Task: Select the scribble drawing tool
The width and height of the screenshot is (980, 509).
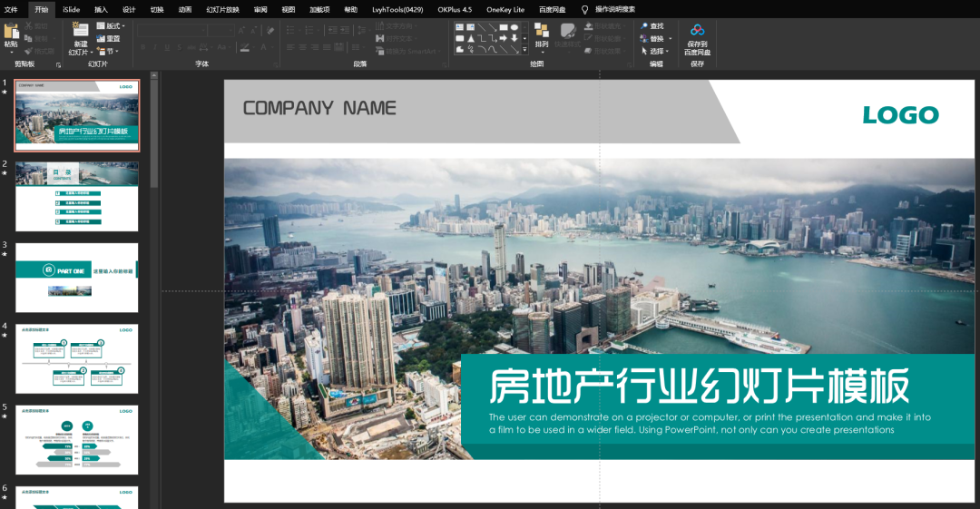Action: 471,49
